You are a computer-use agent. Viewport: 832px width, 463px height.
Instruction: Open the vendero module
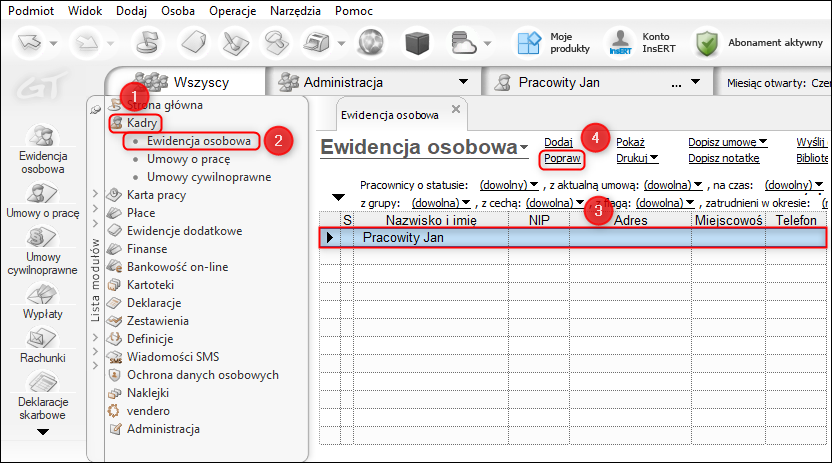pos(148,412)
